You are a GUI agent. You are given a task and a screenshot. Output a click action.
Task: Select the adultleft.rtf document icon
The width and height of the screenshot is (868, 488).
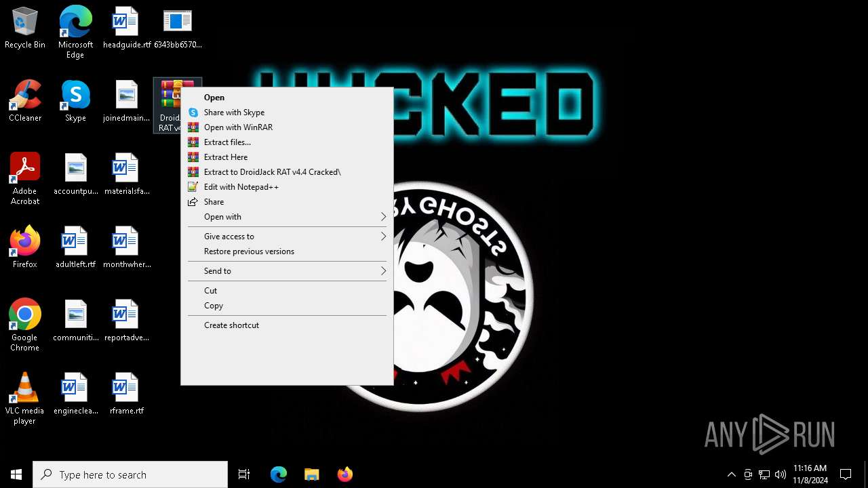(x=75, y=247)
